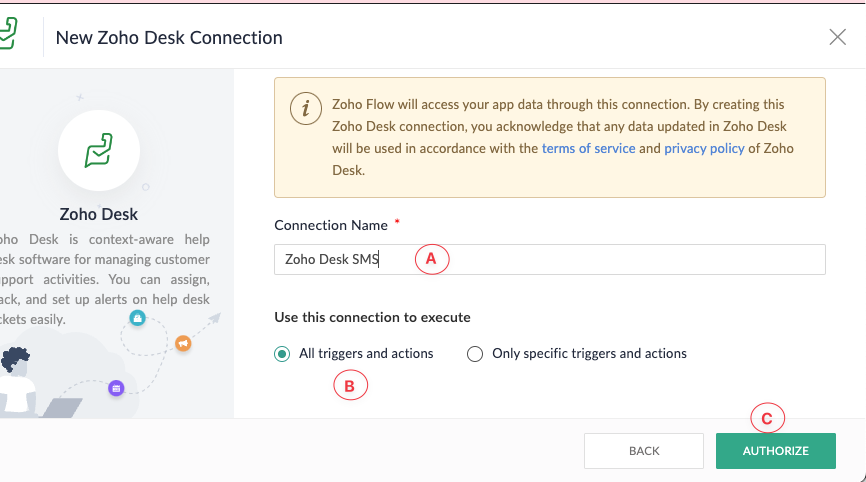866x482 pixels.
Task: Click the red circled B marker
Action: click(x=350, y=385)
